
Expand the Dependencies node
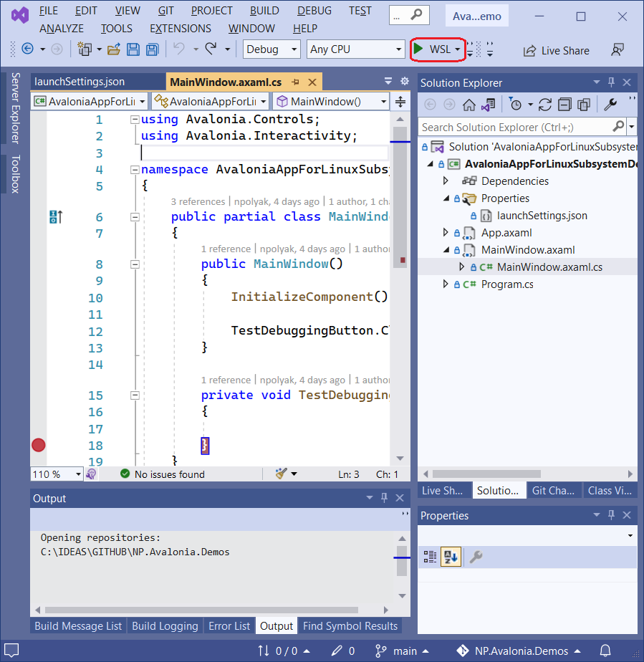click(446, 181)
